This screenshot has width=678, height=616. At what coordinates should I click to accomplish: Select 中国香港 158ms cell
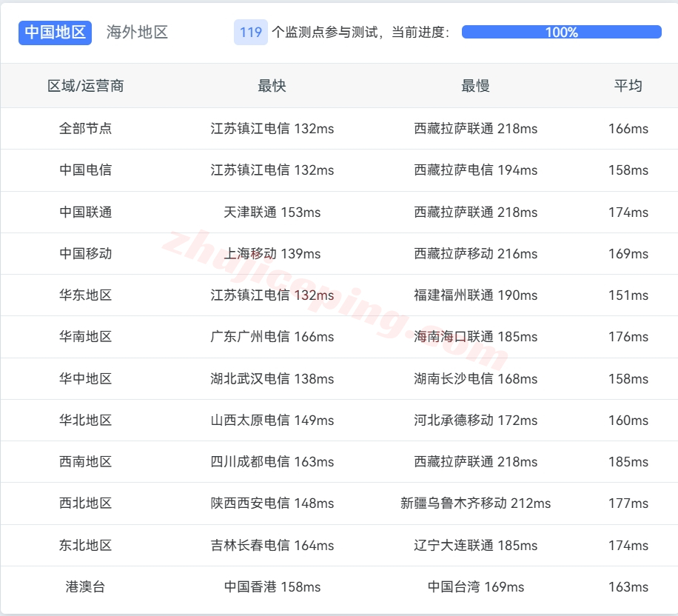[x=272, y=586]
